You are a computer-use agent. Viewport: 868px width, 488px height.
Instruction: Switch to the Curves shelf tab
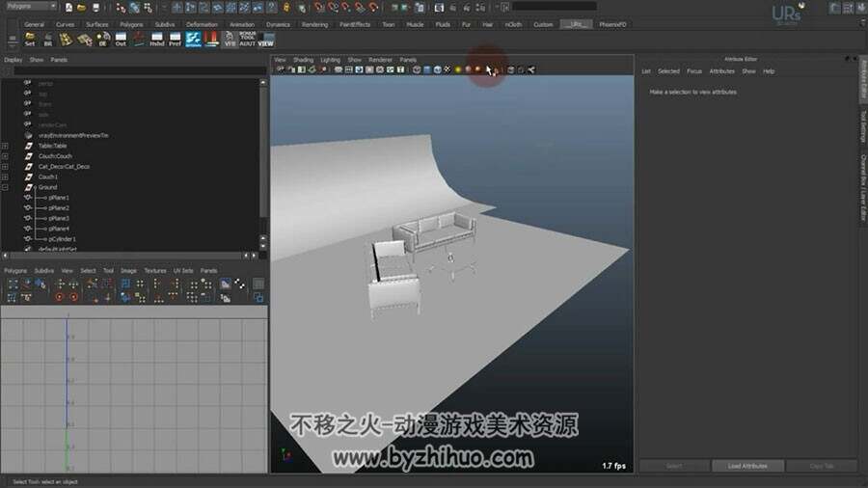pyautogui.click(x=65, y=25)
